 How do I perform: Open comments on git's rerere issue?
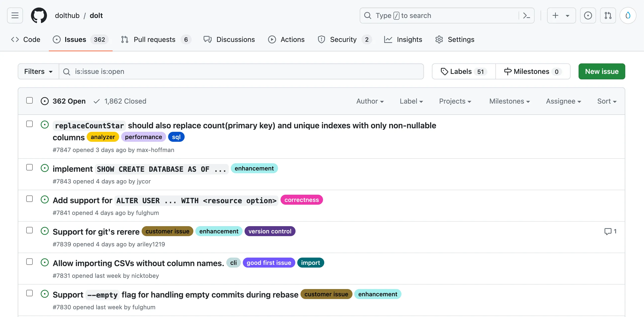click(610, 231)
